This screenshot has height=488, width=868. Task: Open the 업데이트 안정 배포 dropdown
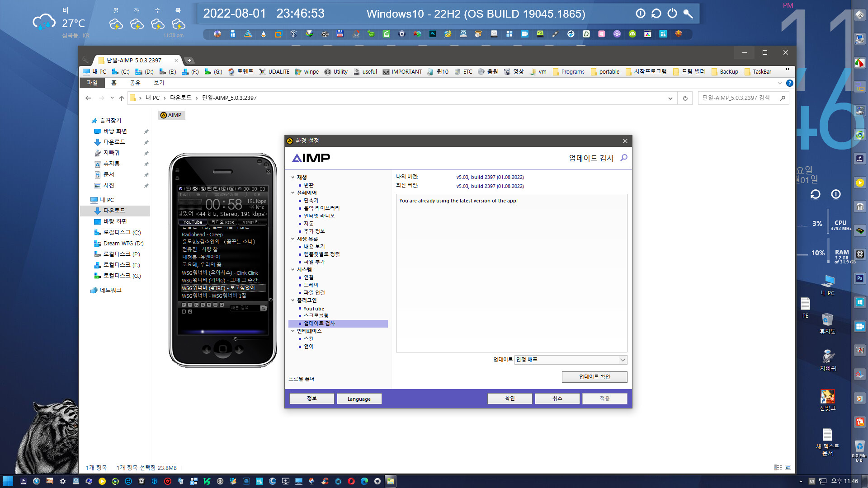click(x=571, y=360)
